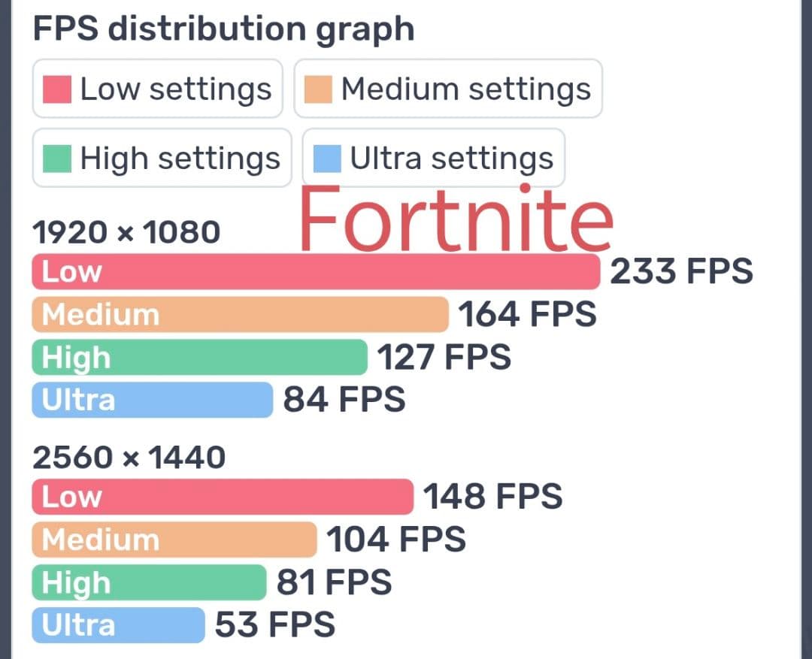Toggle the Medium settings legend button
812x659 pixels.
coord(448,89)
